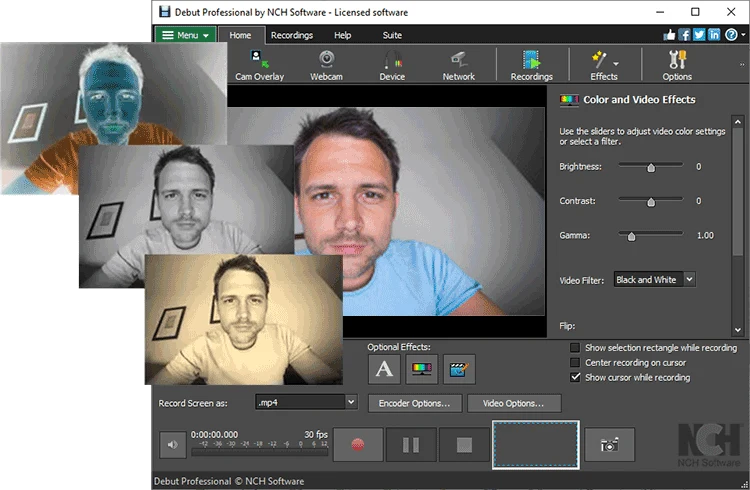Open the Recordings list from the toolbar
The width and height of the screenshot is (750, 490).
tap(531, 66)
